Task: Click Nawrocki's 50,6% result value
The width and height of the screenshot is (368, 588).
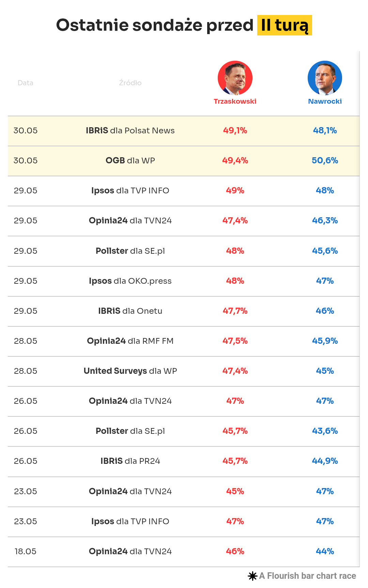Action: [x=325, y=161]
